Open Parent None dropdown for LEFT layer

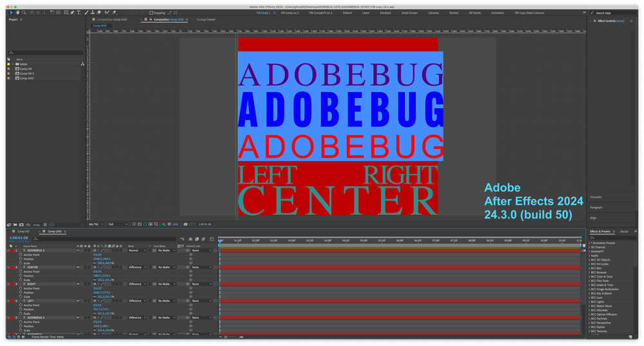coord(202,301)
